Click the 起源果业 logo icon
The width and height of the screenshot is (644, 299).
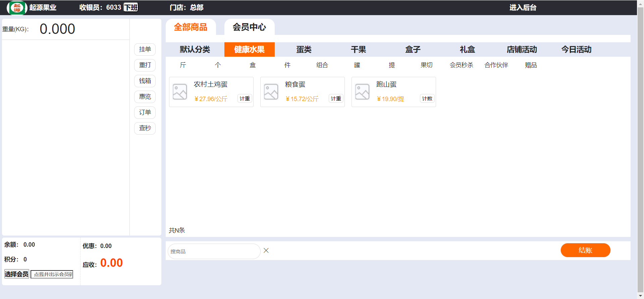pyautogui.click(x=17, y=7)
